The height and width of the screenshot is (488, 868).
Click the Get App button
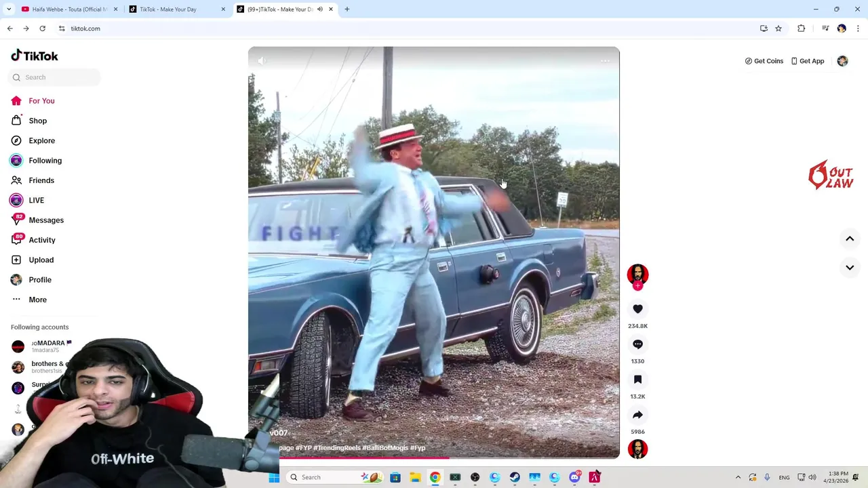pos(808,61)
